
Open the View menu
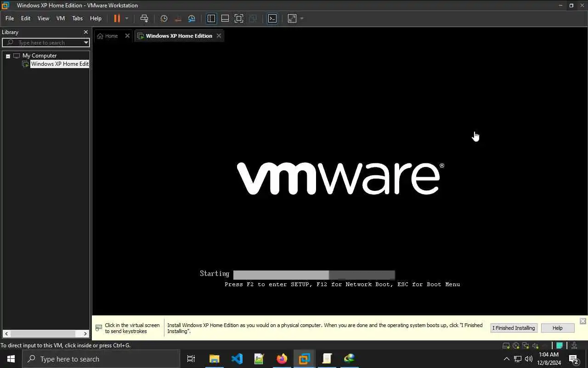[43, 18]
